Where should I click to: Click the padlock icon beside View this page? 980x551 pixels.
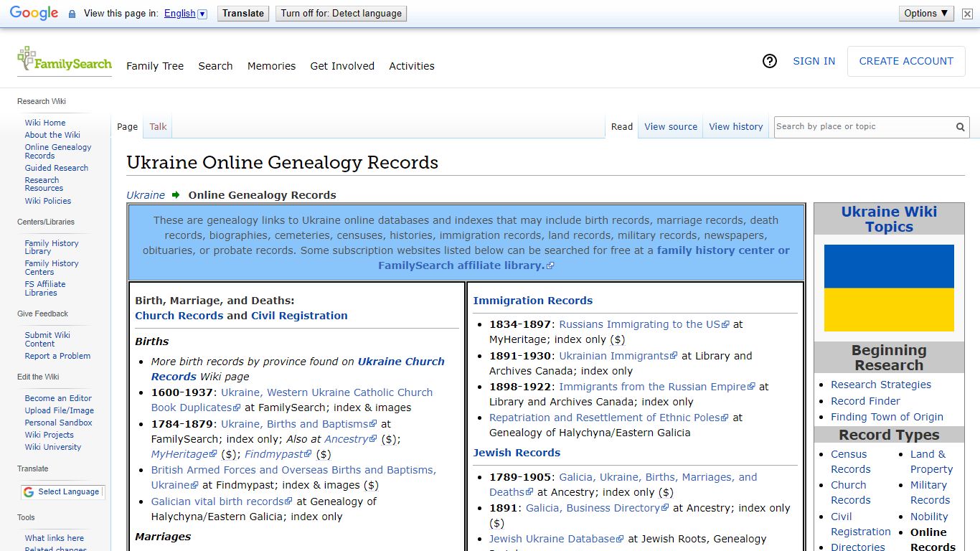(72, 14)
